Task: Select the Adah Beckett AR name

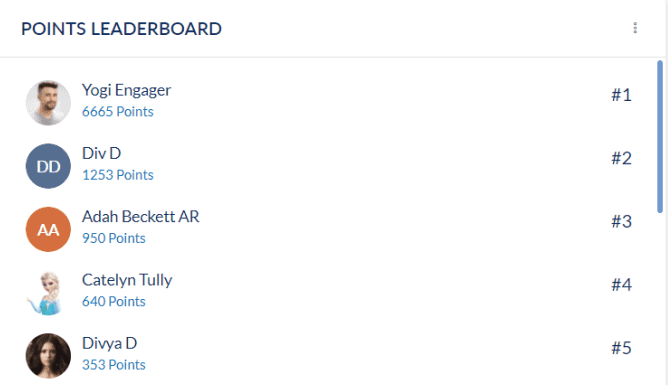Action: click(141, 217)
